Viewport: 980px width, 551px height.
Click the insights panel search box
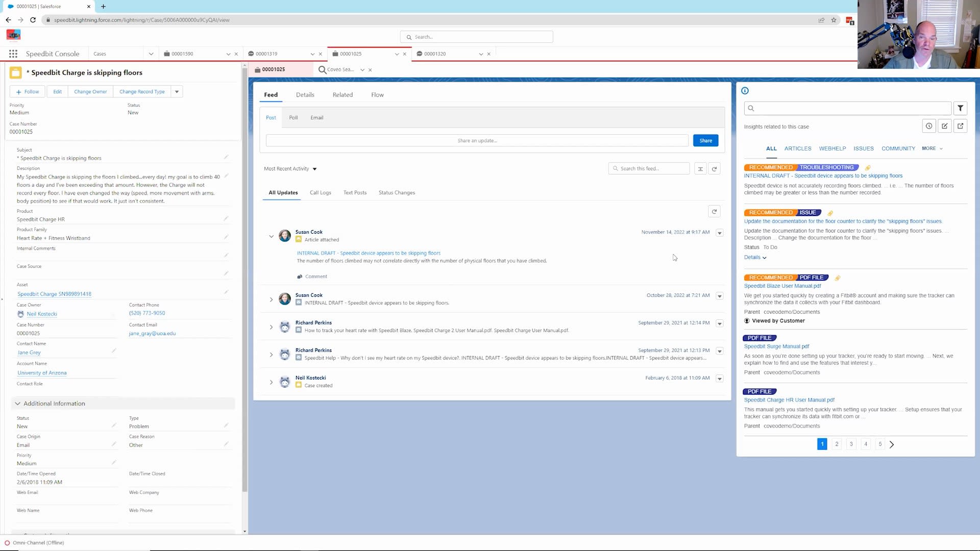click(848, 108)
